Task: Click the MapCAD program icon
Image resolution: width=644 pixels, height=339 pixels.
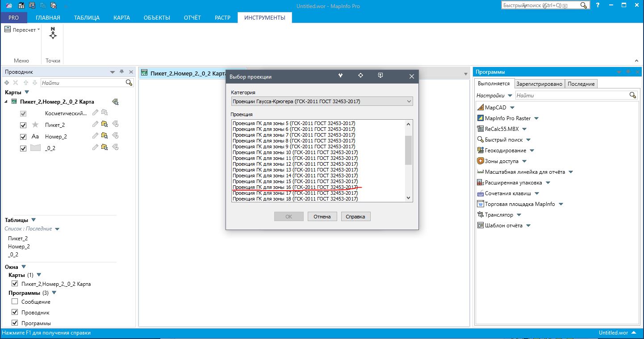Action: pos(481,108)
